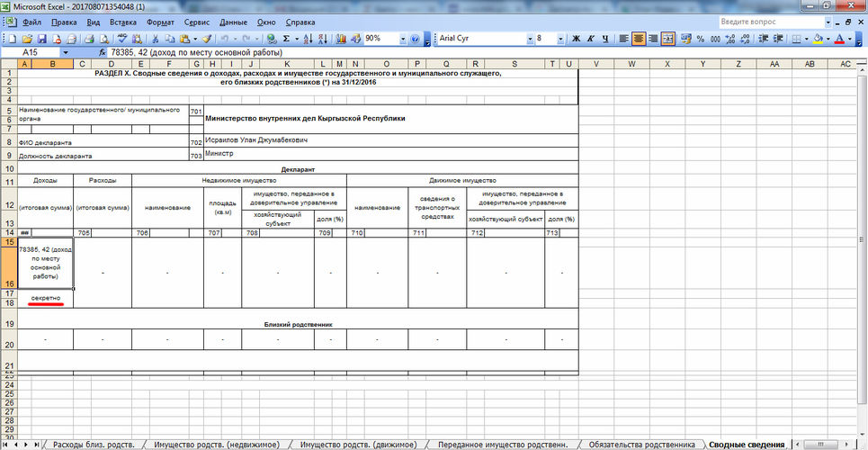Toggle italic formatting (К)
Viewport: 868px width, 450px height.
(591, 40)
